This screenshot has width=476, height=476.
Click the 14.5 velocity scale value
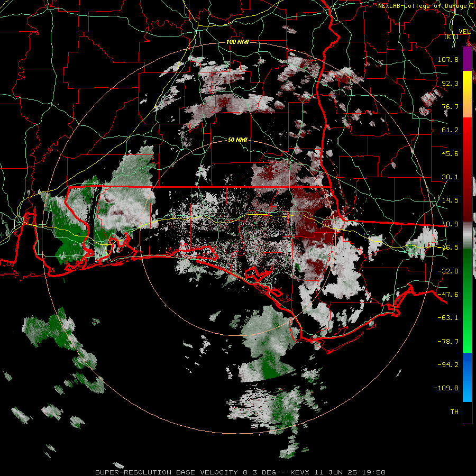[x=450, y=200]
